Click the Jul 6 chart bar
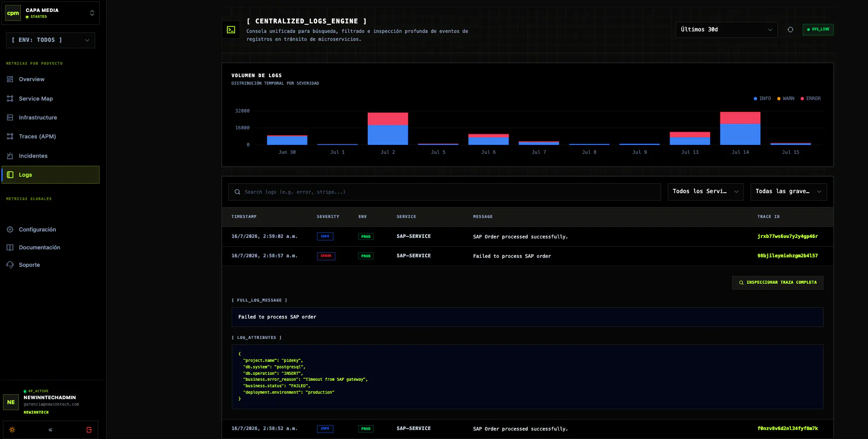The image size is (868, 439). (488, 139)
